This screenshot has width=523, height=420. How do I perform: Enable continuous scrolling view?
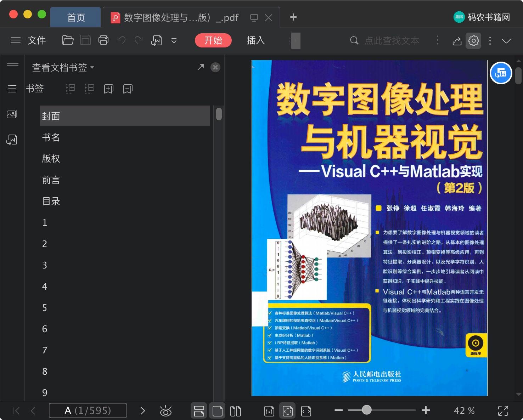(x=199, y=411)
